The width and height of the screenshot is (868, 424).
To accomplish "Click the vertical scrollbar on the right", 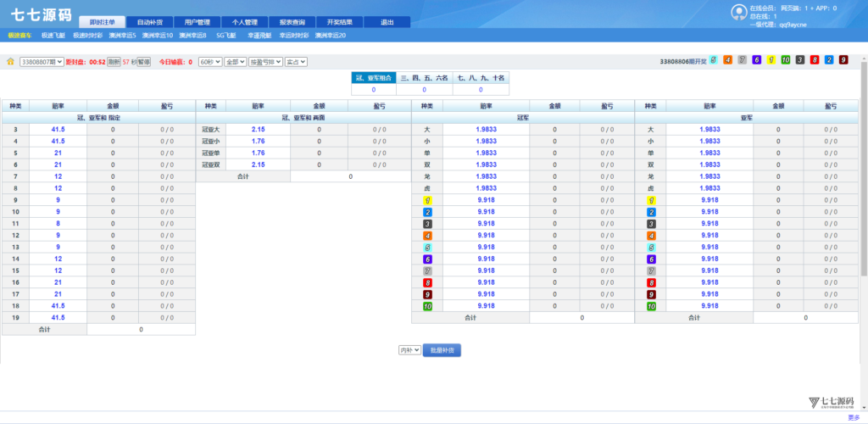I will 863,170.
